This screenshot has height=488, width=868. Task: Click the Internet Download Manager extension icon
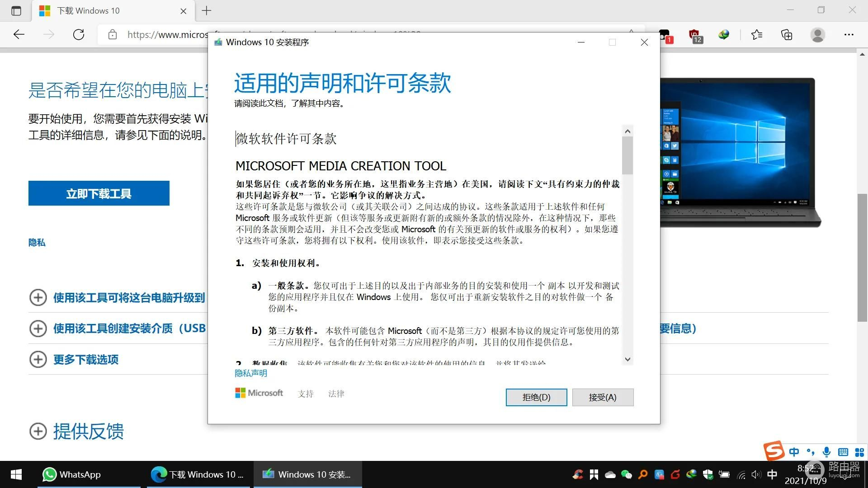point(724,35)
